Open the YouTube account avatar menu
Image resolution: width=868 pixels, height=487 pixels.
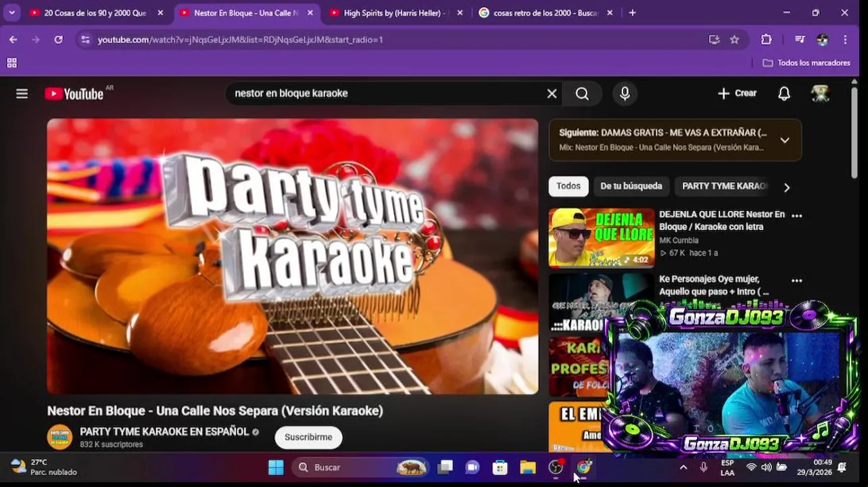[x=820, y=94]
